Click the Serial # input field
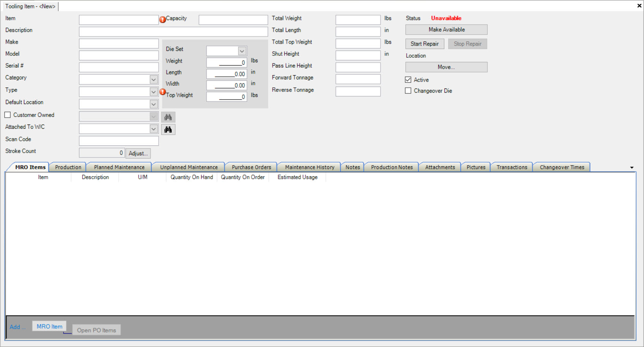 (x=119, y=67)
